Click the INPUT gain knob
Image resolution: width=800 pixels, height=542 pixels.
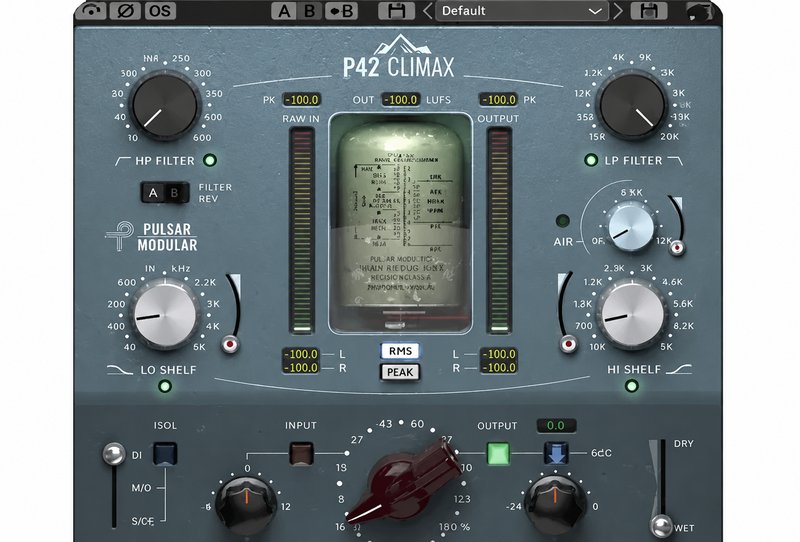pyautogui.click(x=246, y=504)
